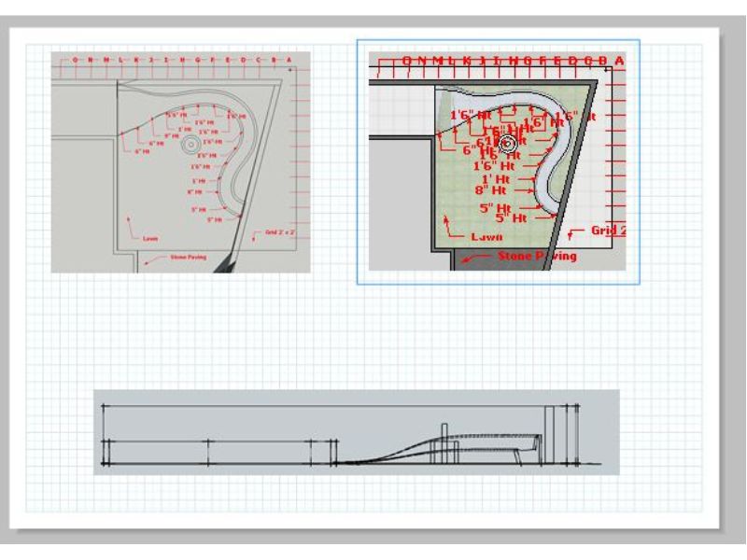747x560 pixels.
Task: Select Stone Paving label in the gray plan
Action: point(188,255)
